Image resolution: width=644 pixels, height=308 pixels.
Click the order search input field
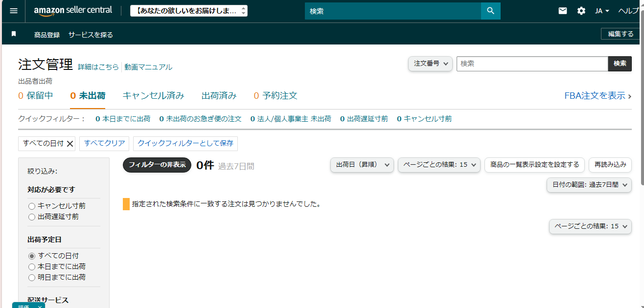point(532,64)
